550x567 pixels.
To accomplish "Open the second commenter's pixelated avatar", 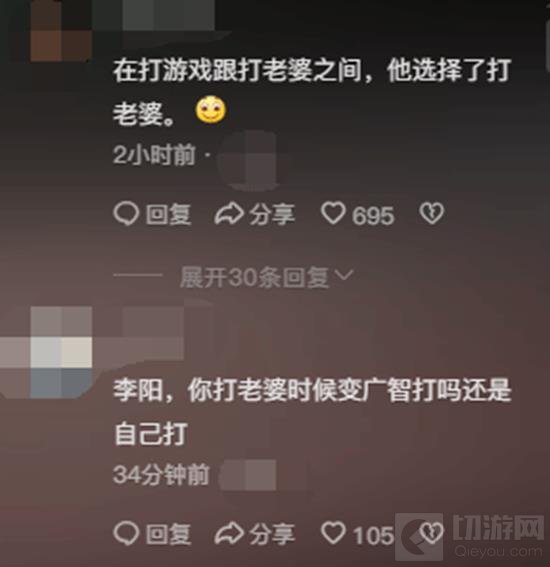I will point(61,353).
